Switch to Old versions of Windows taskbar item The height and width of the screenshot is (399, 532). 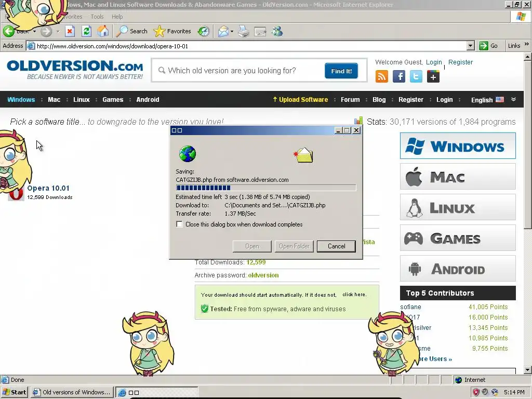(72, 392)
